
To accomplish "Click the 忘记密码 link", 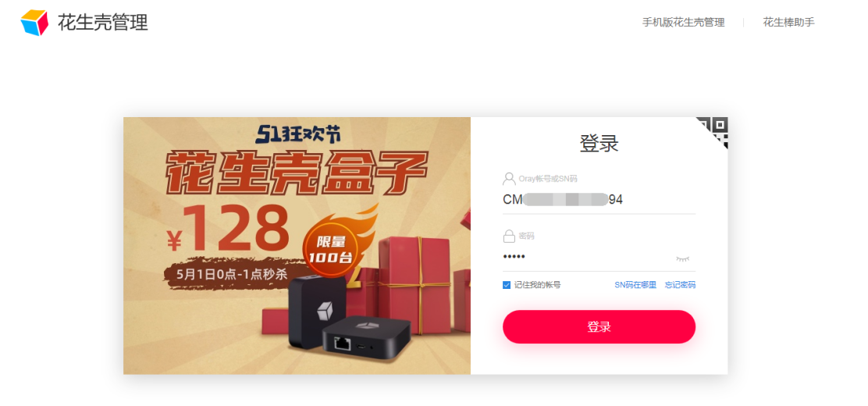I will 680,285.
